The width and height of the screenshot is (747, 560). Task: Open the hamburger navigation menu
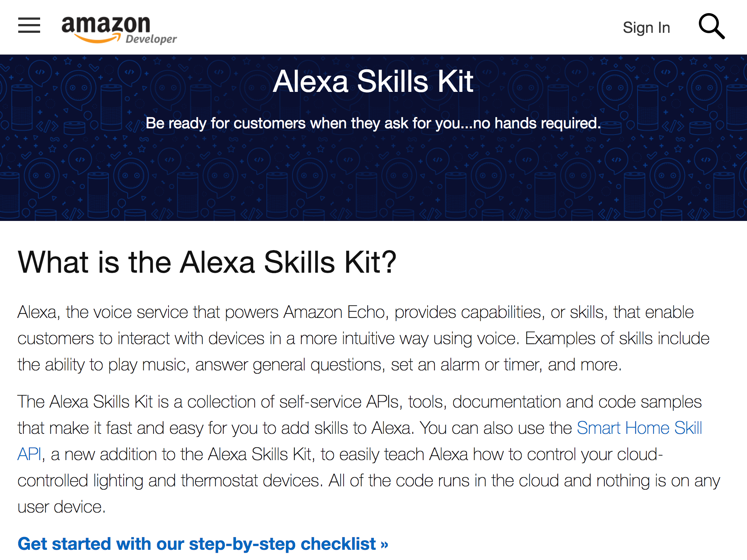[x=29, y=26]
